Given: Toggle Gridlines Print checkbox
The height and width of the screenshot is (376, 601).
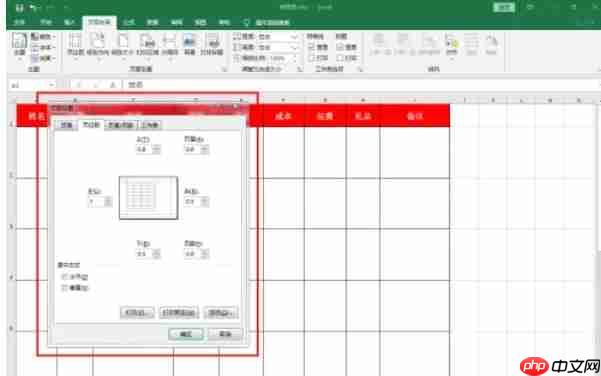Looking at the screenshot, I should point(312,58).
